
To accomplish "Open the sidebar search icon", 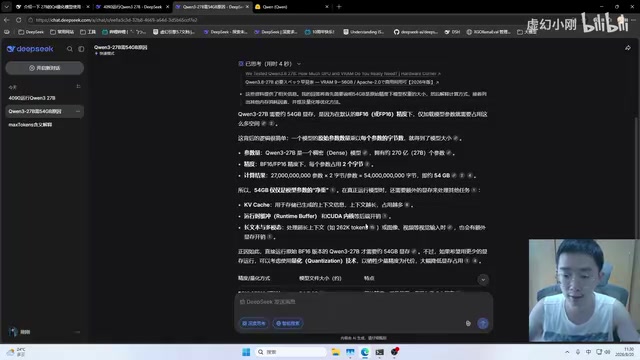I will pos(70,49).
